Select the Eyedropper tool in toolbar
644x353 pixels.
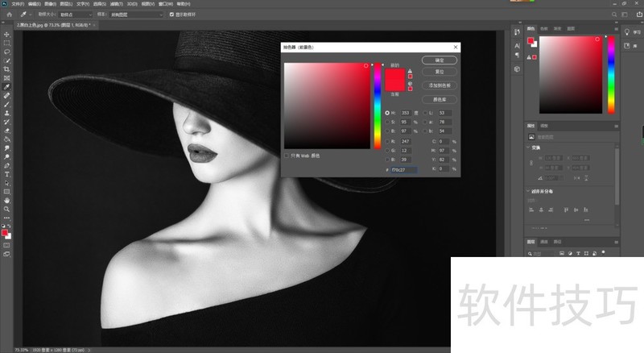pos(7,86)
